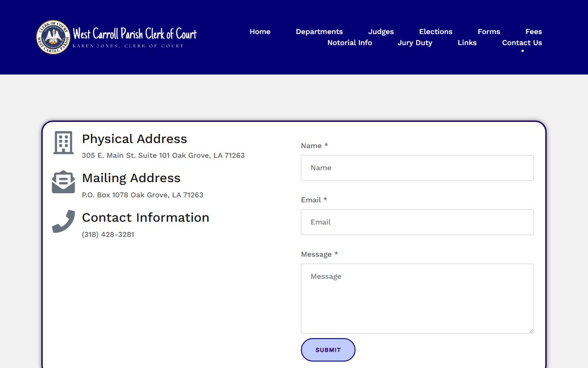Click the Name * field label
588x368 pixels.
tap(315, 146)
